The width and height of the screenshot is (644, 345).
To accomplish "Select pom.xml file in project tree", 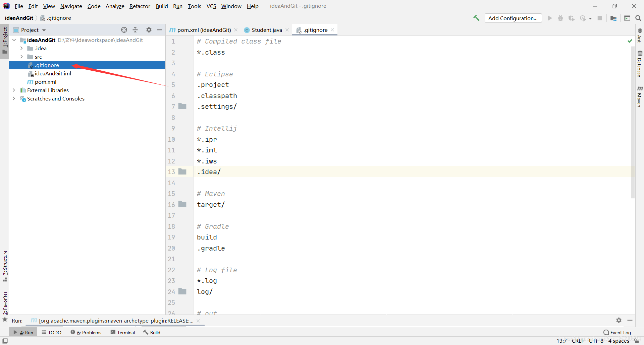I will [x=46, y=82].
